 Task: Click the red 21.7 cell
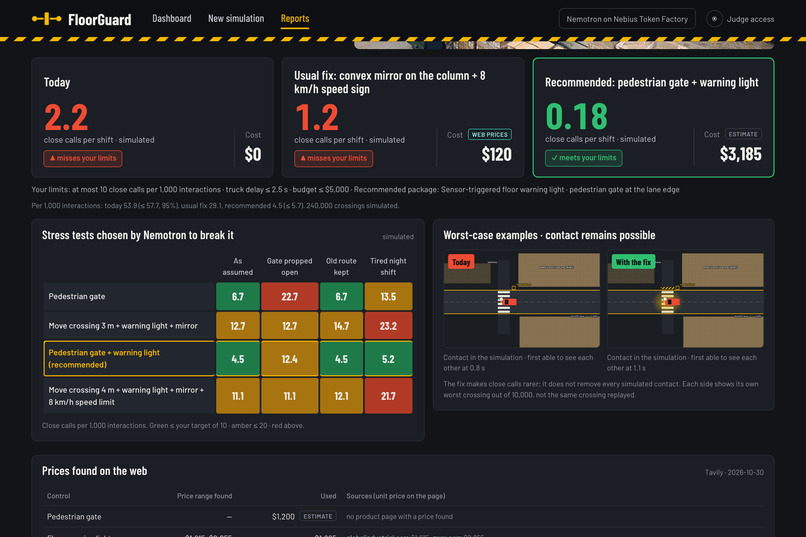tap(388, 396)
